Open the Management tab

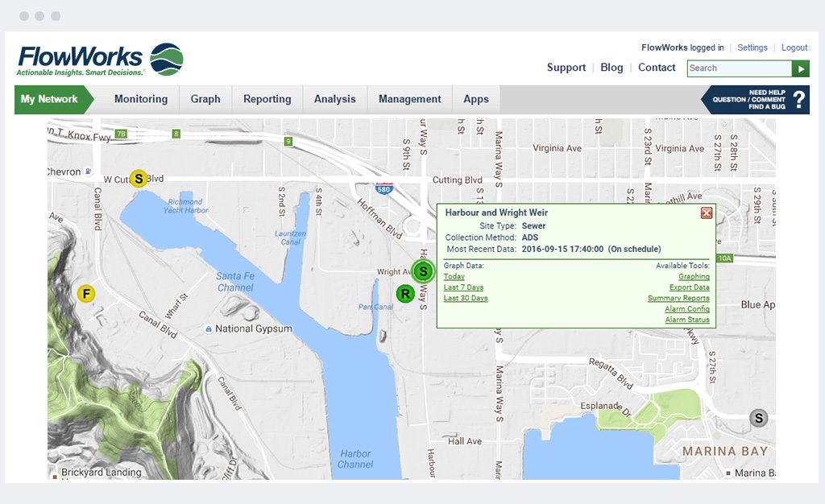(410, 99)
